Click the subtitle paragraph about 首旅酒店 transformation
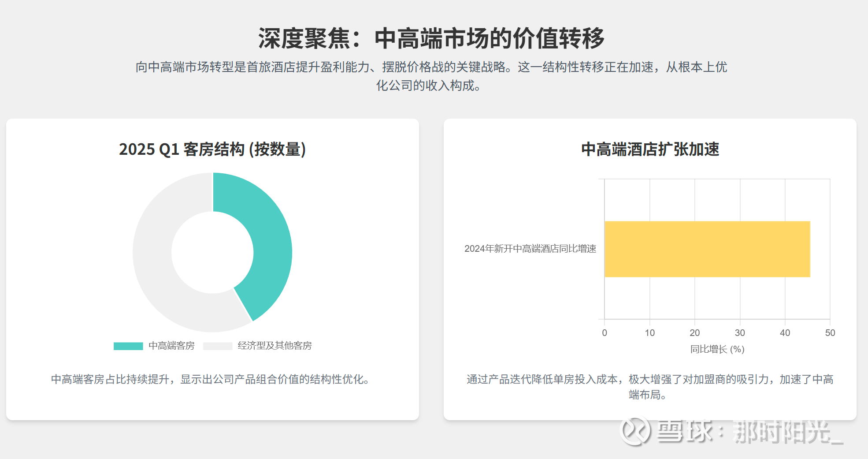This screenshot has width=868, height=459. [431, 76]
